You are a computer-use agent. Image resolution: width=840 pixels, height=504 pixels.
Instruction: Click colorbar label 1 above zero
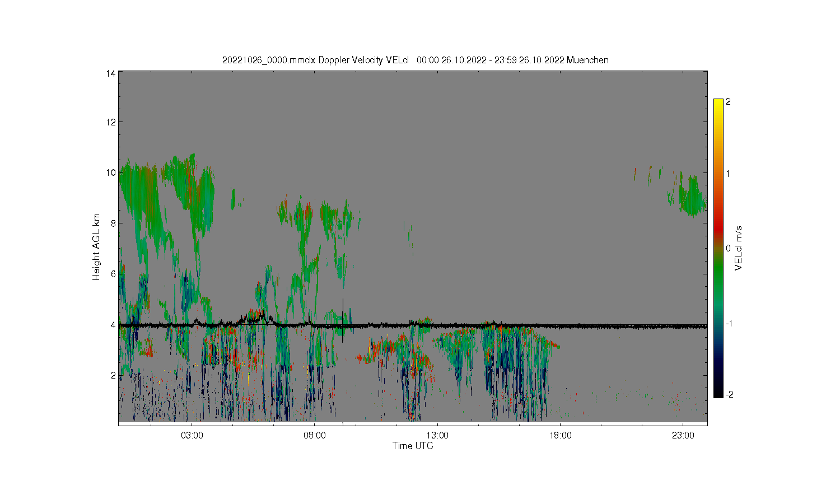pyautogui.click(x=729, y=174)
